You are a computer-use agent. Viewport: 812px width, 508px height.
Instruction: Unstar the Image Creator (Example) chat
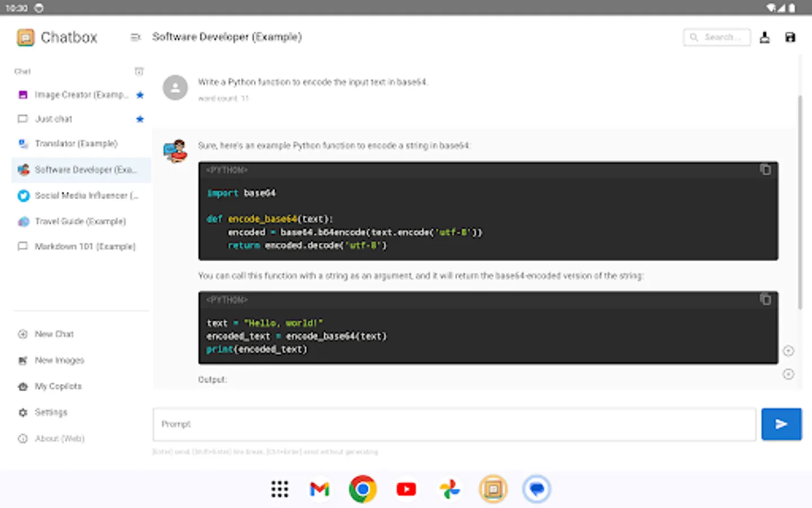click(140, 95)
